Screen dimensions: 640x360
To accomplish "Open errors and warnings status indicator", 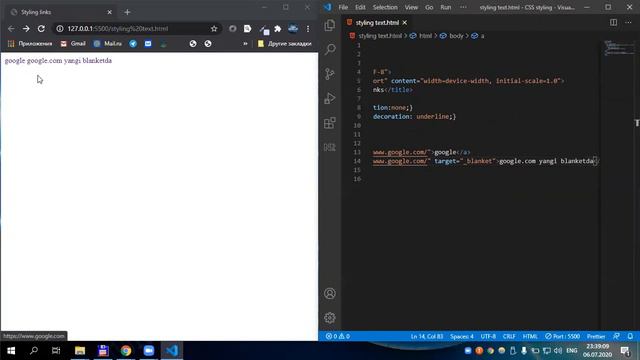I will point(338,336).
